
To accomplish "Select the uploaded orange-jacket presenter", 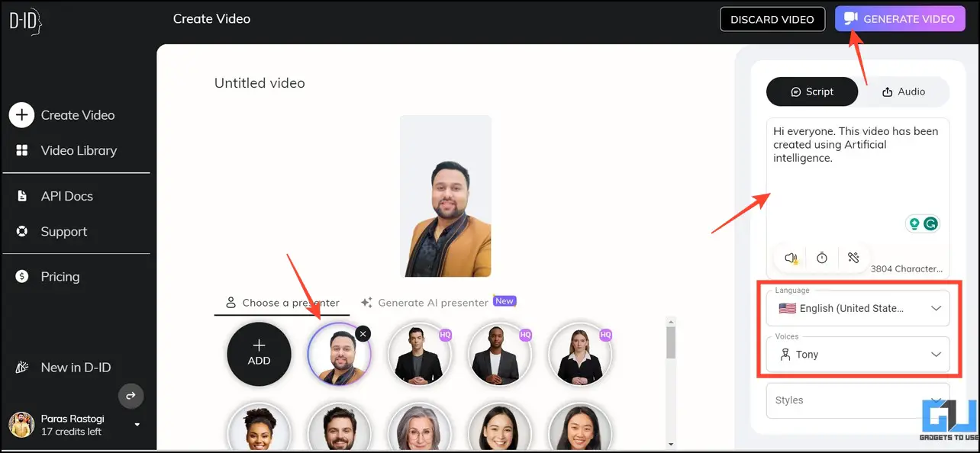I will pos(339,355).
